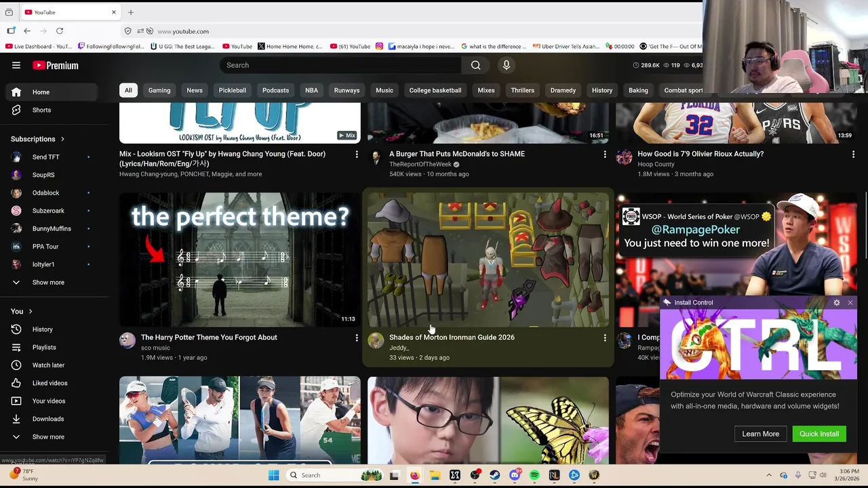Select the College basketball filter chip

point(435,90)
